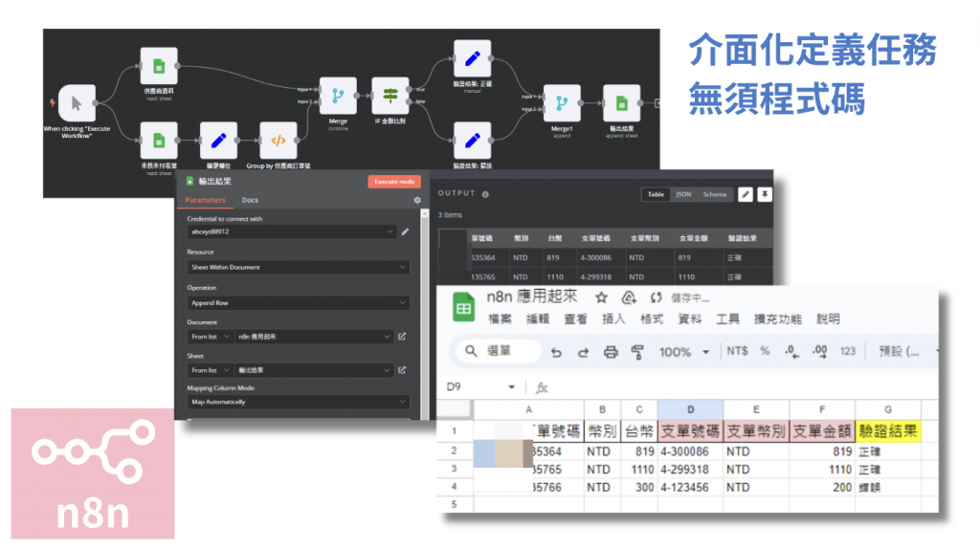Click the move to Drive icon
980x550 pixels.
629,297
